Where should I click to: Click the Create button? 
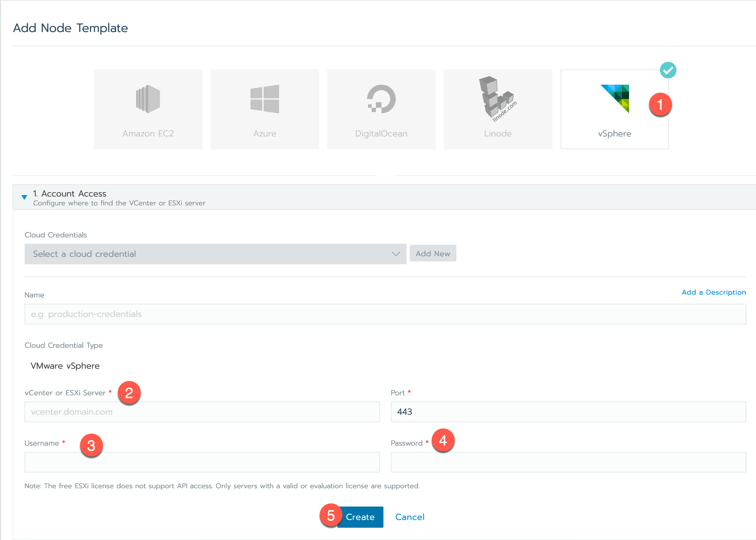pos(360,517)
